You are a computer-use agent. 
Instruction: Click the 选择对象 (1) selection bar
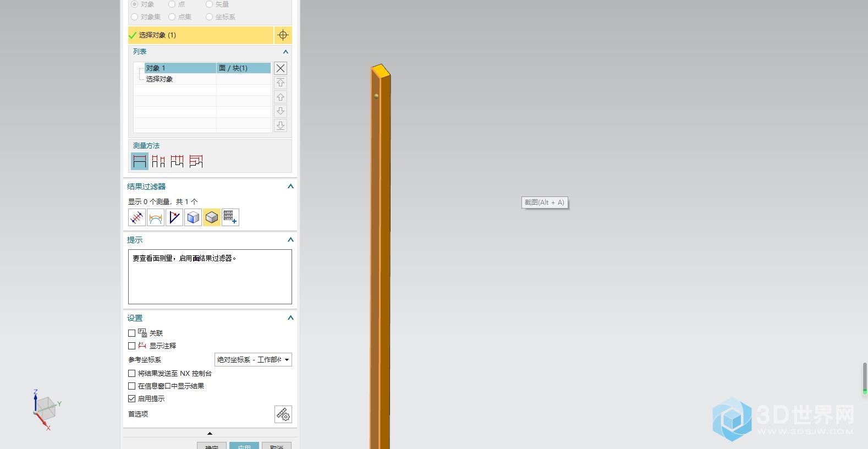point(200,35)
